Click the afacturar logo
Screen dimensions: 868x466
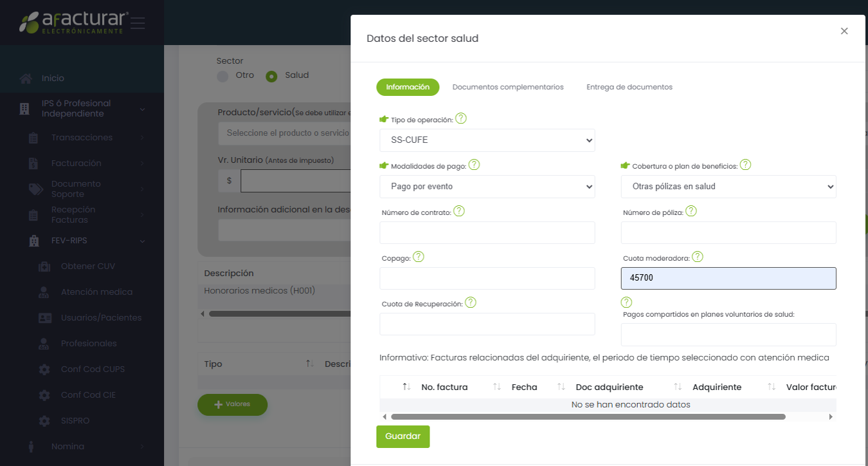(73, 23)
